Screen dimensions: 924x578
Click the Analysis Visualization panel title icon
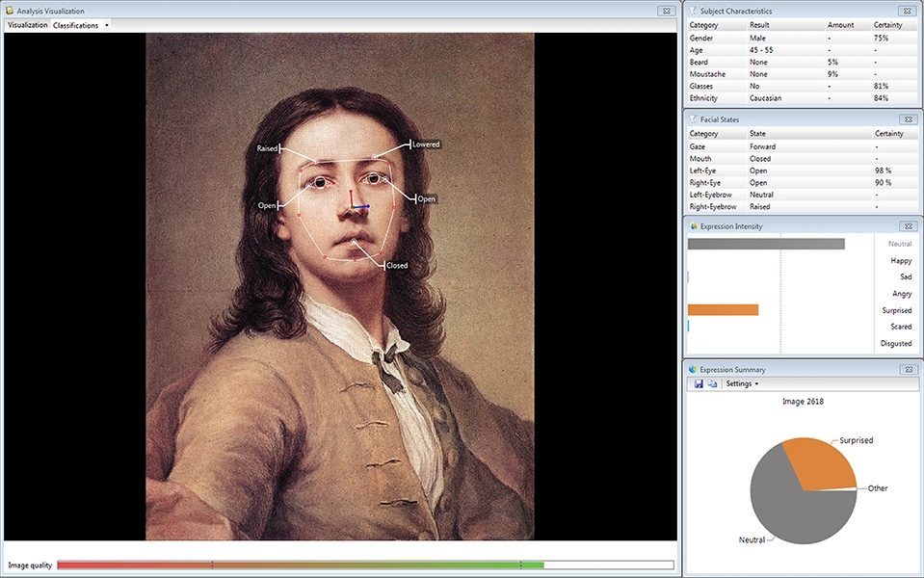(10, 11)
